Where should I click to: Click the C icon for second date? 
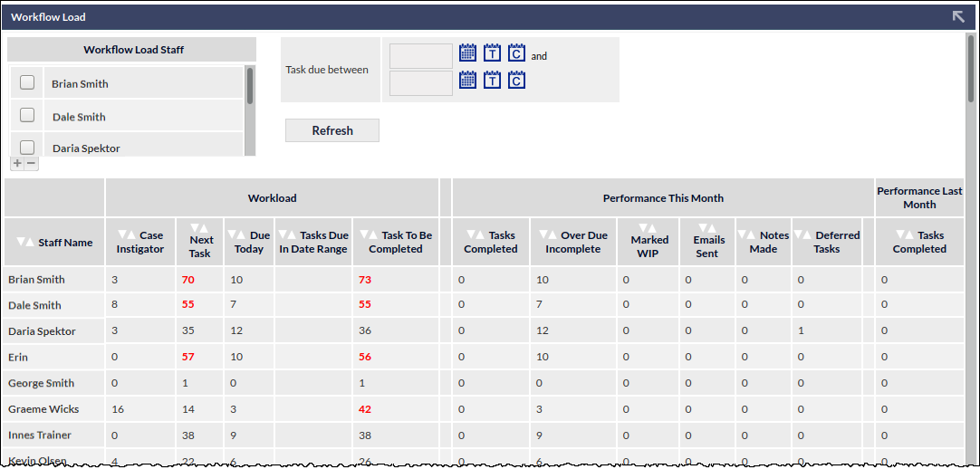(516, 81)
